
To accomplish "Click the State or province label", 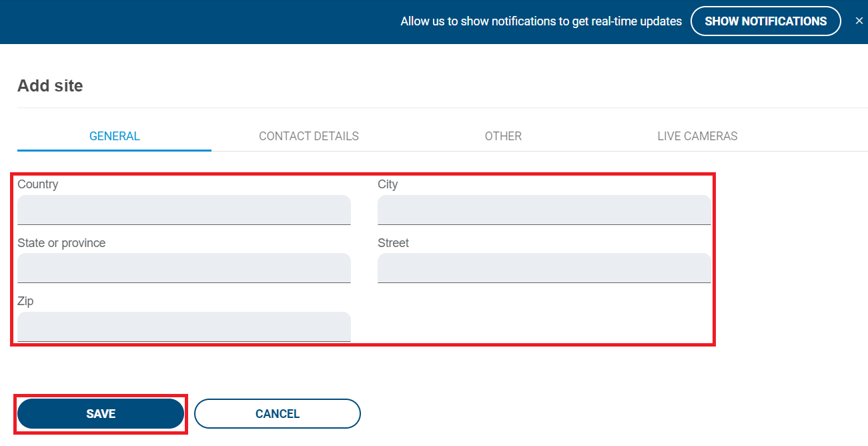I will click(61, 243).
